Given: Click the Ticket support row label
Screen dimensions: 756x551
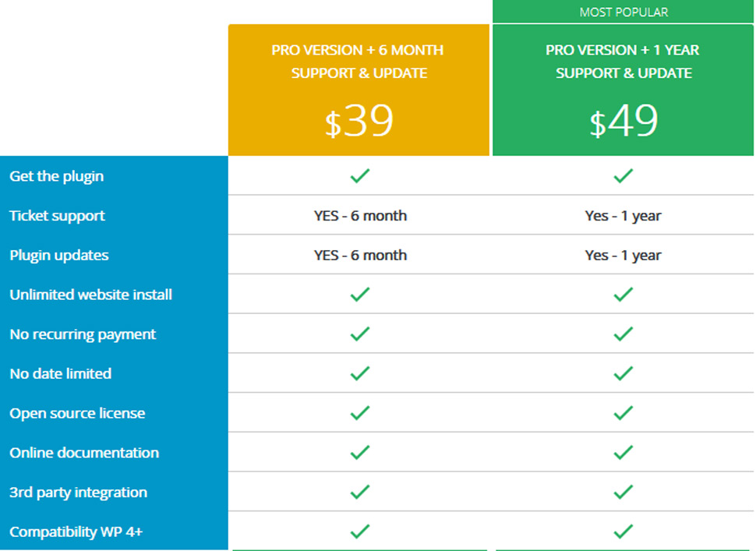Looking at the screenshot, I should [x=58, y=216].
